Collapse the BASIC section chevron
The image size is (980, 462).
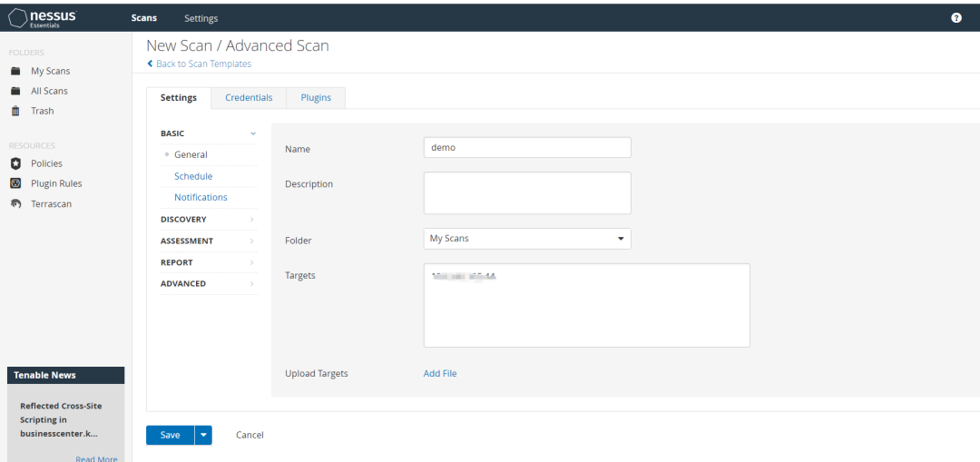252,133
